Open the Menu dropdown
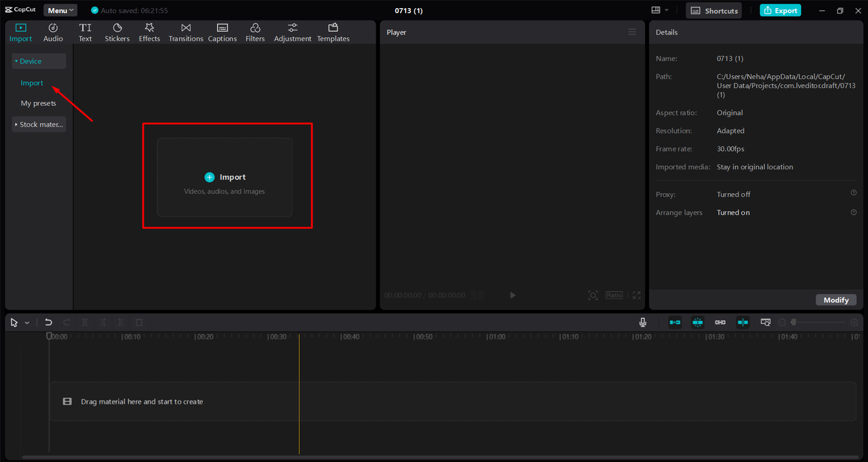 [60, 10]
